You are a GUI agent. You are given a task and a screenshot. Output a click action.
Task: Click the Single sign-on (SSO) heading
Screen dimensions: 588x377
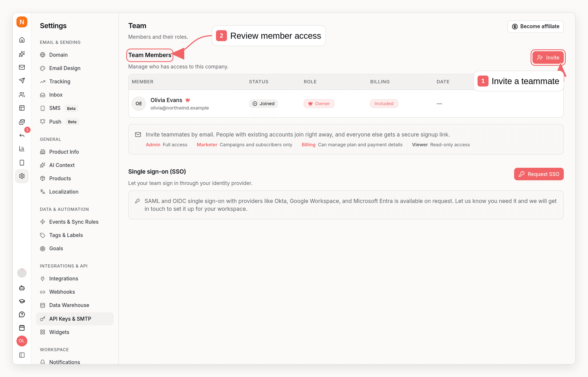coord(157,171)
